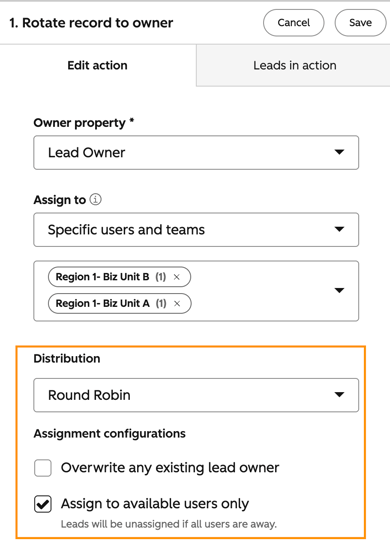Click empty area in teams selection field
This screenshot has height=552, width=390.
tap(260, 291)
